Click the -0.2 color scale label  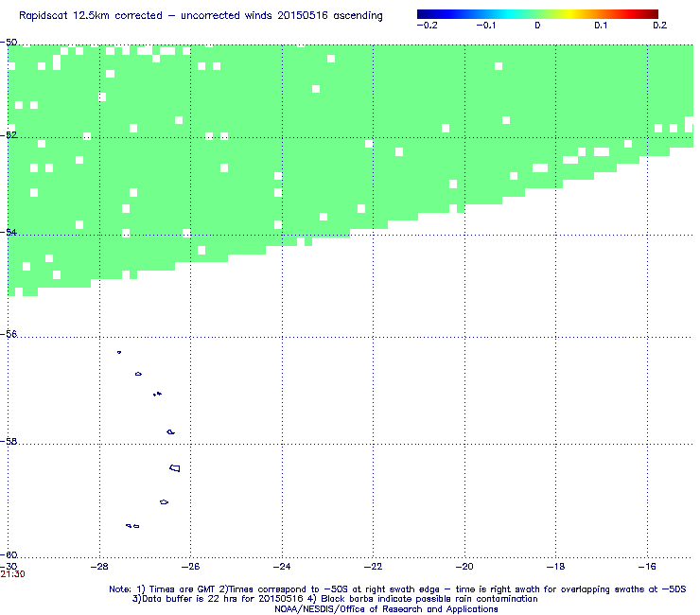coord(428,26)
